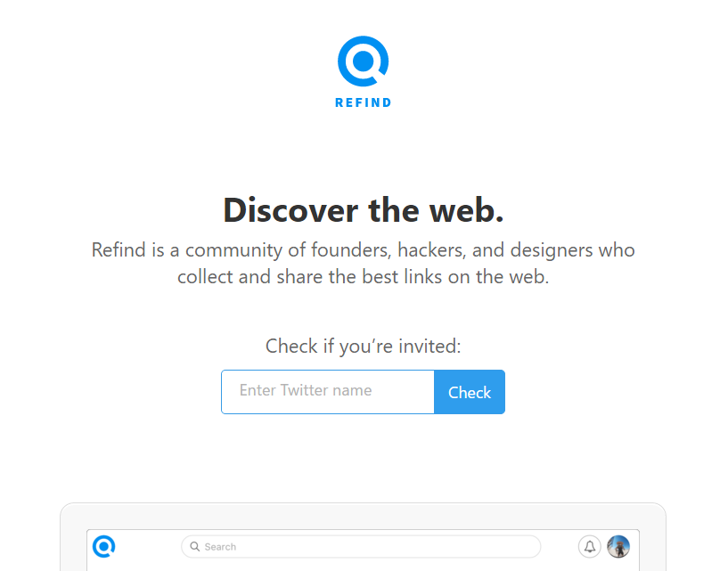Click the app preview screenshot frame
Image resolution: width=728 pixels, height=571 pixels.
click(363, 551)
